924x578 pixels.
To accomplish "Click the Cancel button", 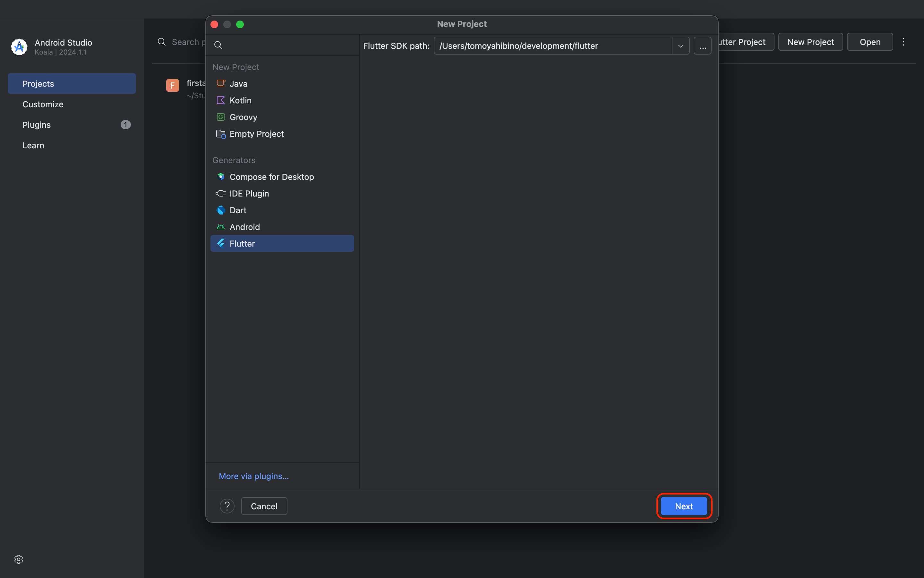I will click(264, 506).
